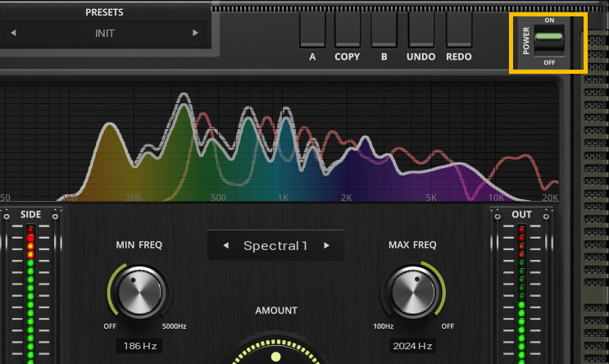Switch to the A state button
The image size is (609, 364).
(312, 30)
